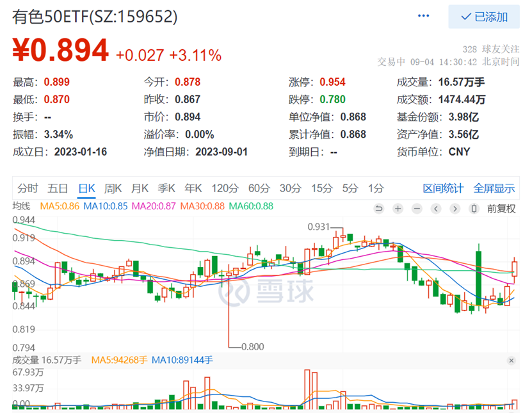Switch to the 30分 interval tab
This screenshot has width=532, height=413.
pos(291,188)
